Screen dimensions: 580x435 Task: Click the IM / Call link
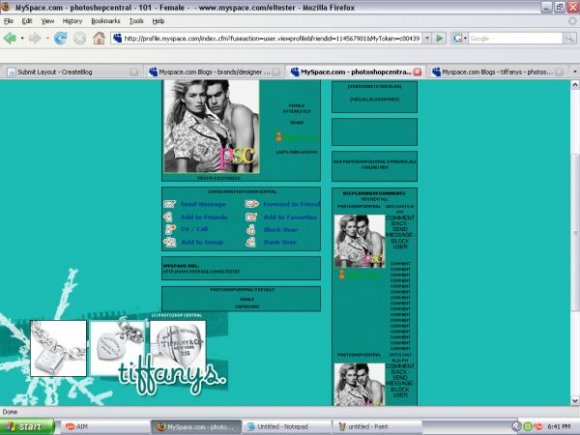[x=194, y=229]
